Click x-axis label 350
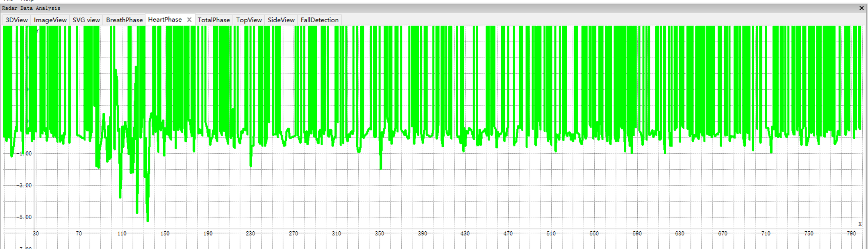Image resolution: width=868 pixels, height=249 pixels. [379, 233]
